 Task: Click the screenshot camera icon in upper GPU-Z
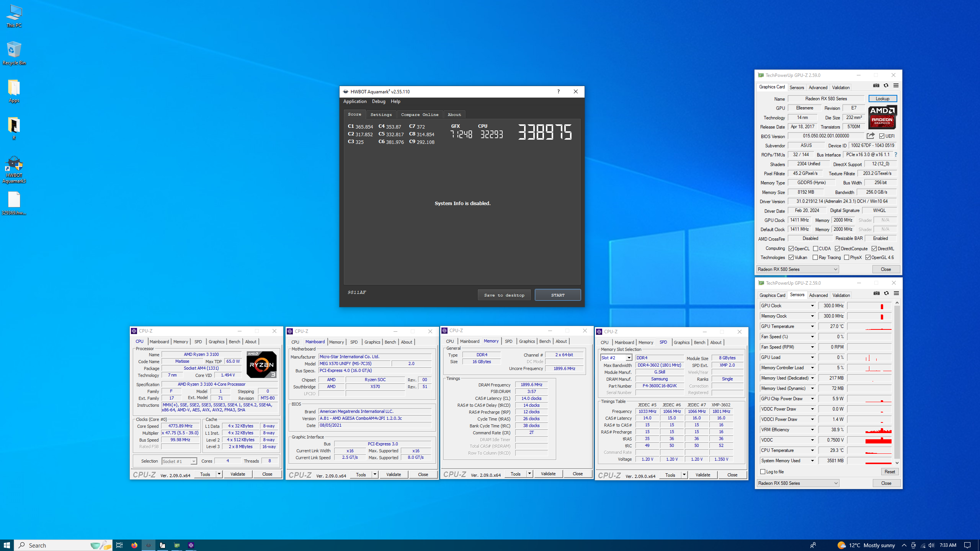pyautogui.click(x=876, y=85)
